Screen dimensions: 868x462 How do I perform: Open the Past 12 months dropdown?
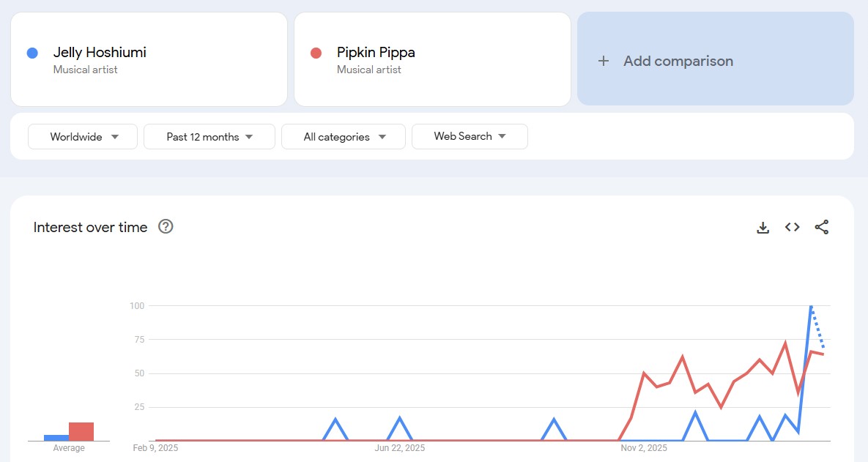tap(209, 137)
